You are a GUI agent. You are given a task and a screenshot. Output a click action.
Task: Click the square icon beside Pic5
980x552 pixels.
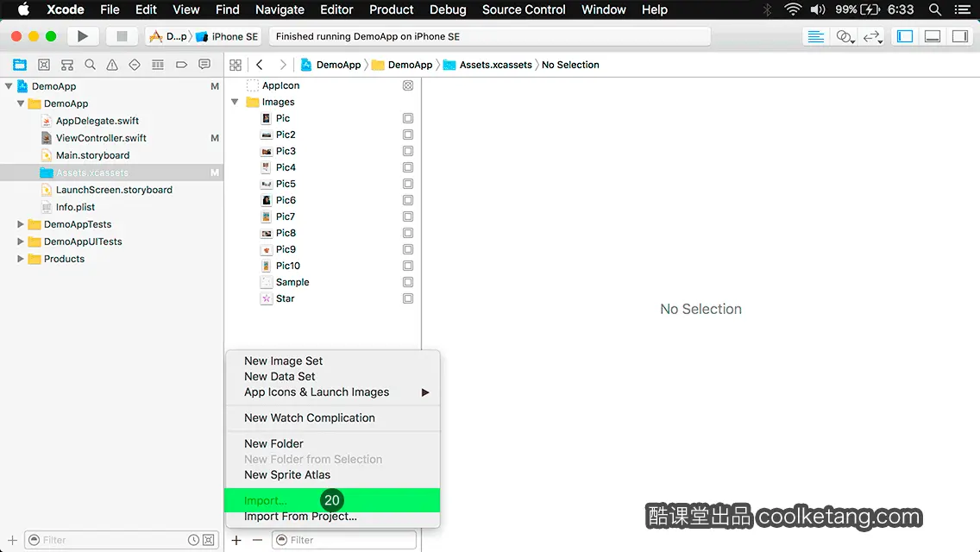coord(408,184)
